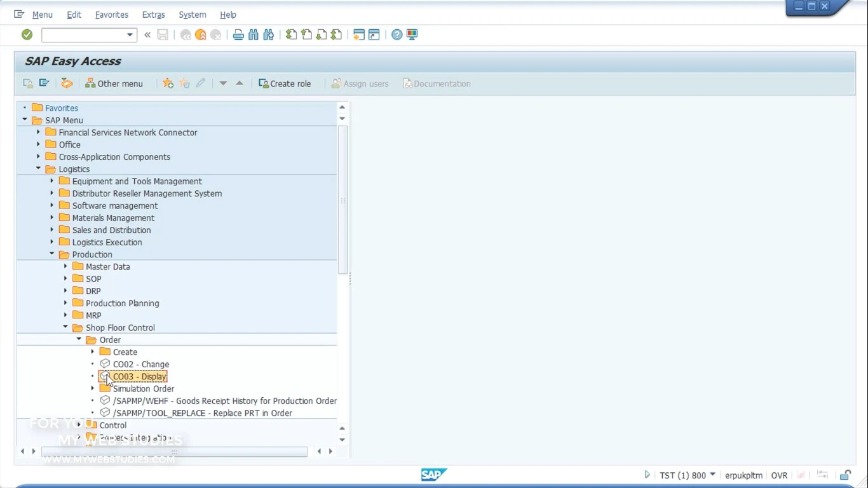Click the Documentation button
This screenshot has width=868, height=488.
point(437,83)
